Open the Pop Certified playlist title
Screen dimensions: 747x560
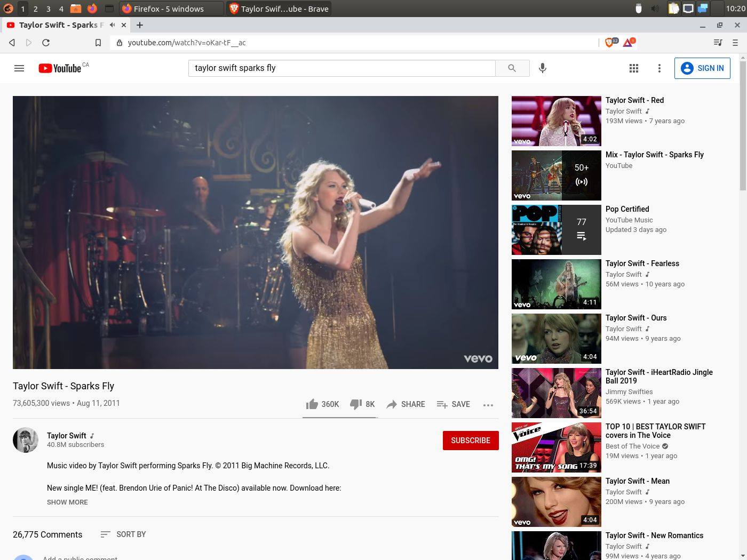pyautogui.click(x=627, y=209)
